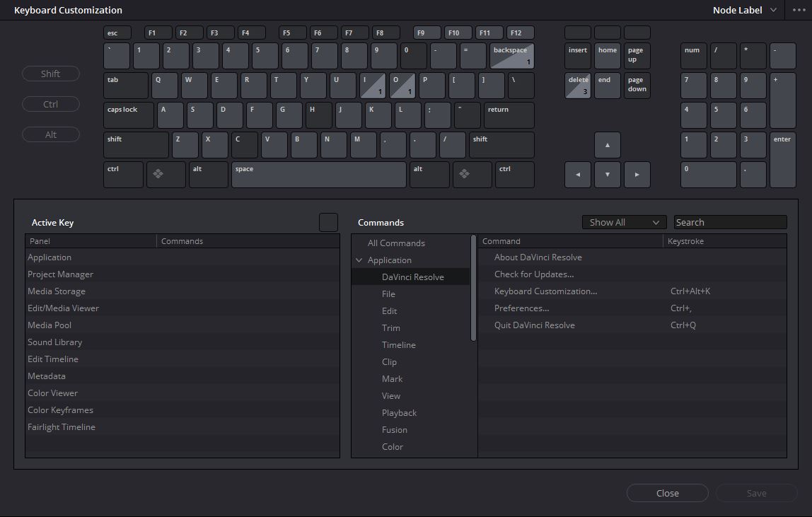
Task: Click the left Windows logo key
Action: click(166, 175)
